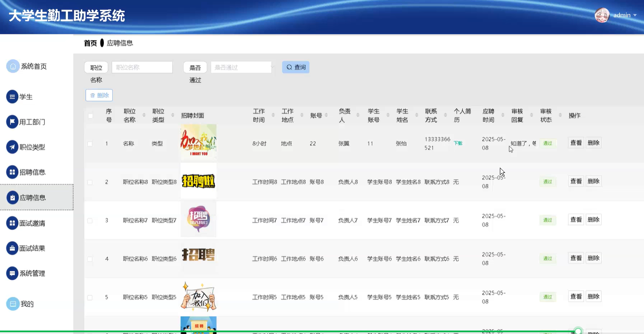Click the 首页 breadcrumb link
644x334 pixels.
[90, 43]
